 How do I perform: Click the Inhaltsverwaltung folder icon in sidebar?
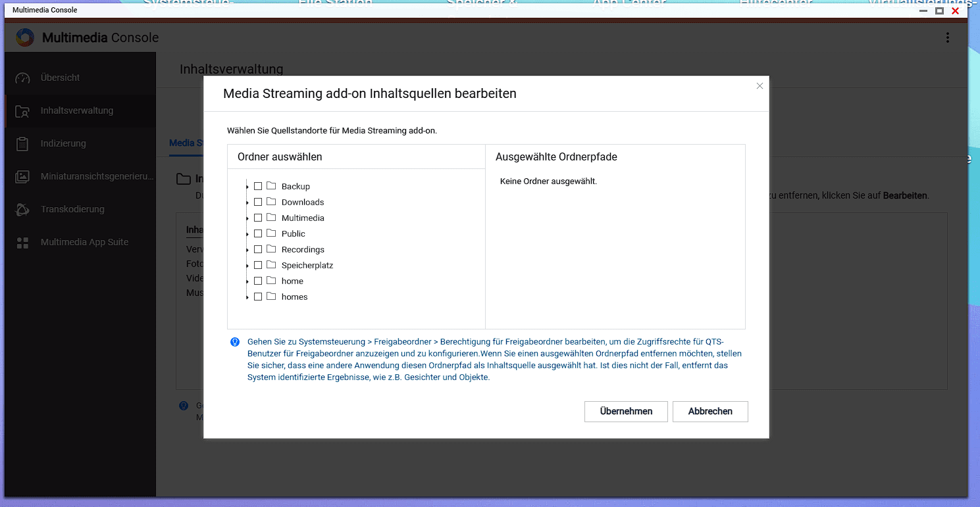pyautogui.click(x=22, y=110)
